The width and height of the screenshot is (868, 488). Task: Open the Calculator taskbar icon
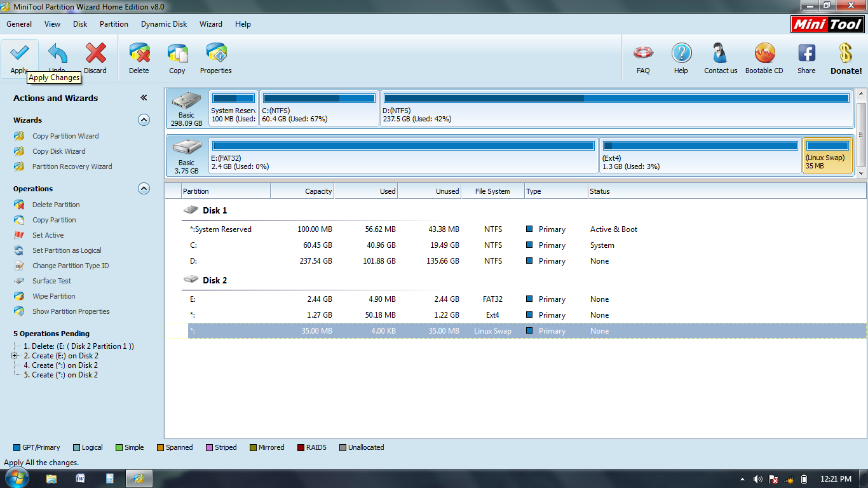[110, 478]
